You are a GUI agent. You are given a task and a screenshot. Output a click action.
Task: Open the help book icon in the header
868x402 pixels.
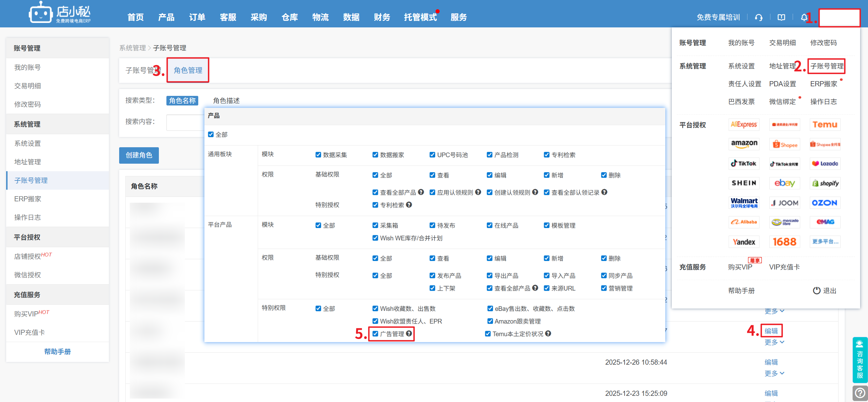(x=781, y=17)
